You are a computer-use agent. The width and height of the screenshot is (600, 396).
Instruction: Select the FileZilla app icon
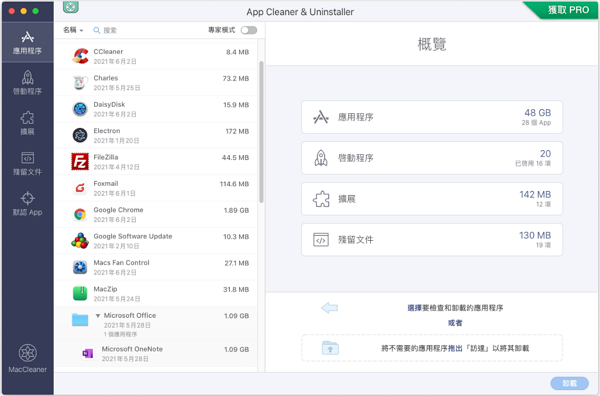(80, 162)
